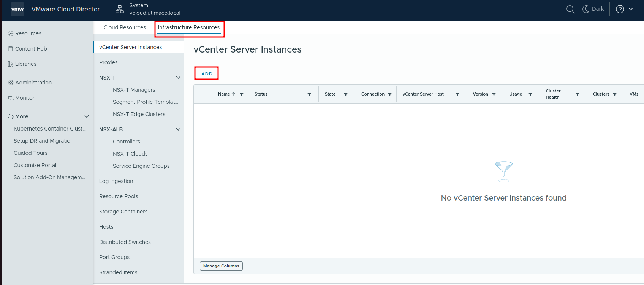The image size is (644, 285).
Task: Open Setup DR and Migration
Action: coord(44,141)
